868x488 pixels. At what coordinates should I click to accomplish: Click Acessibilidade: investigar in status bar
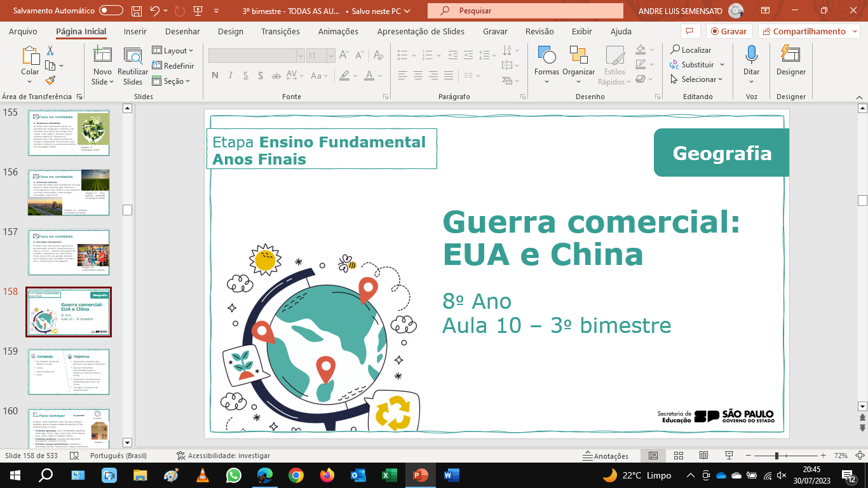point(223,456)
